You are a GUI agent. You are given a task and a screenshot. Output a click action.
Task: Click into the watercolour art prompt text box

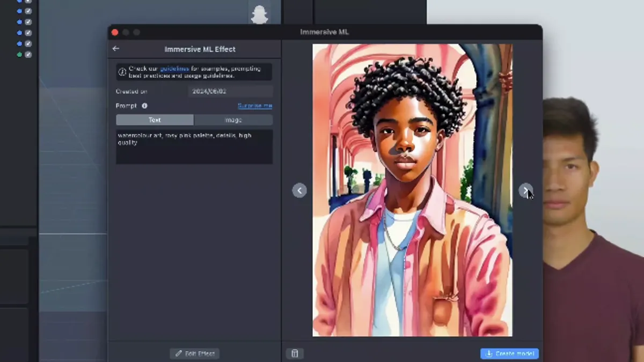194,146
